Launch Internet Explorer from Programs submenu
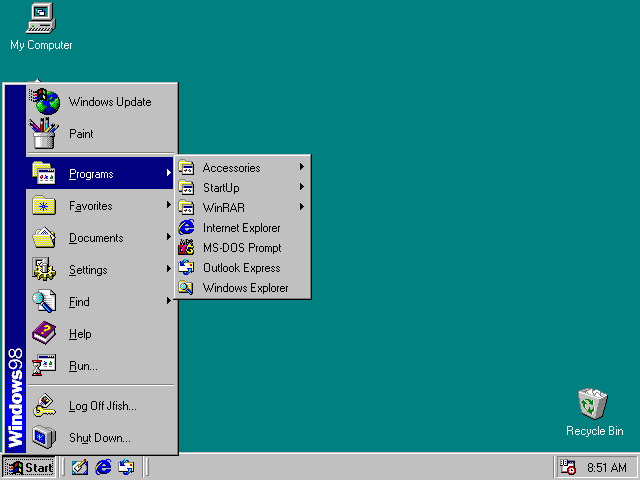 [242, 227]
